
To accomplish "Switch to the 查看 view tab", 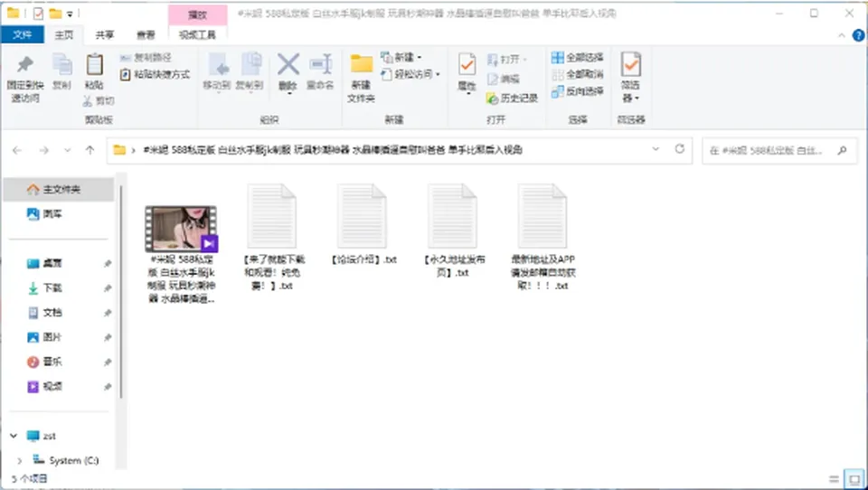I will pos(146,35).
